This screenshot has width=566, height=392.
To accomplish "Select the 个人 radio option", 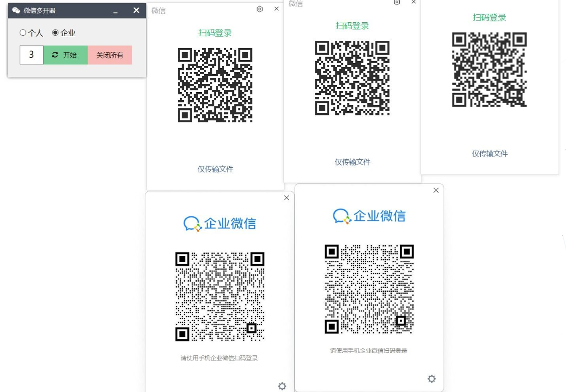I will [x=31, y=33].
